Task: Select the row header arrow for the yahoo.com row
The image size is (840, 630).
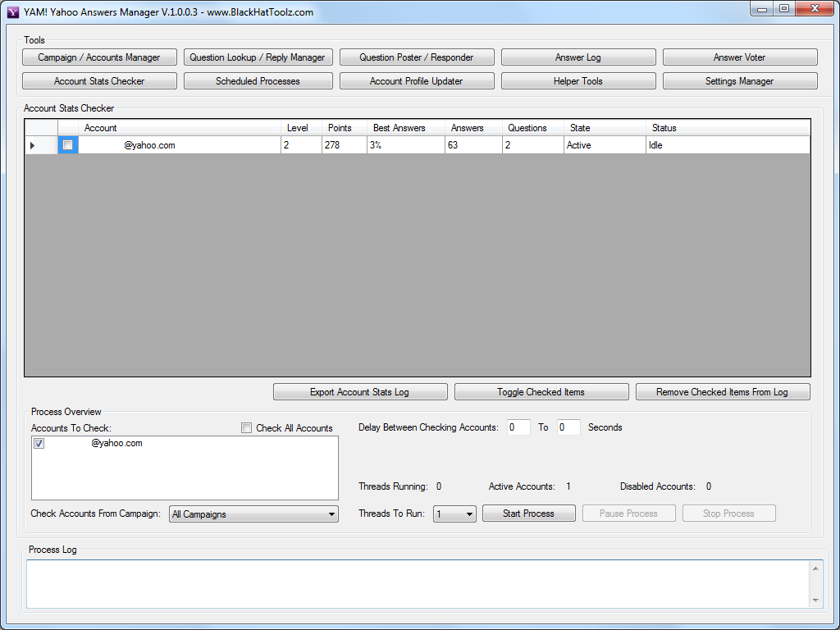Action: click(41, 145)
